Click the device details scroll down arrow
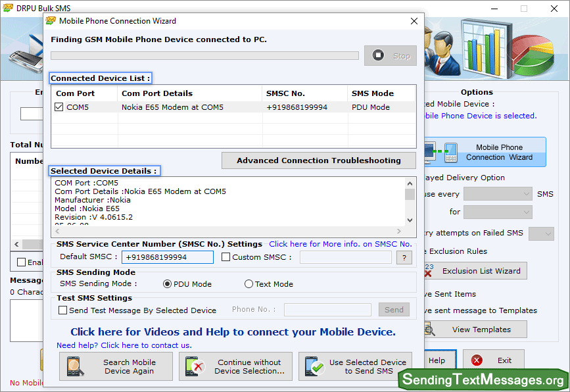Screen dimensions: 570x392 [410, 220]
